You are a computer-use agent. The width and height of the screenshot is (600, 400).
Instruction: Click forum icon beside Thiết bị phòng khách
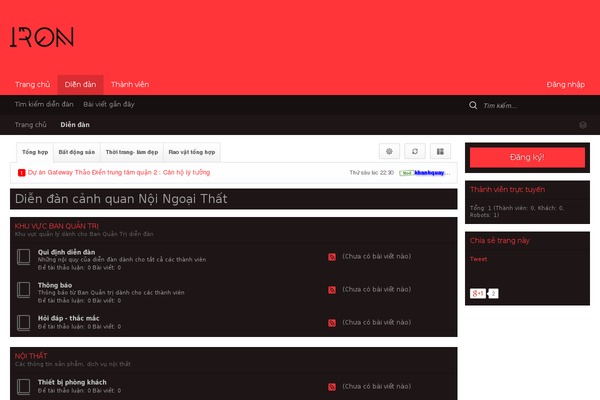(x=24, y=387)
